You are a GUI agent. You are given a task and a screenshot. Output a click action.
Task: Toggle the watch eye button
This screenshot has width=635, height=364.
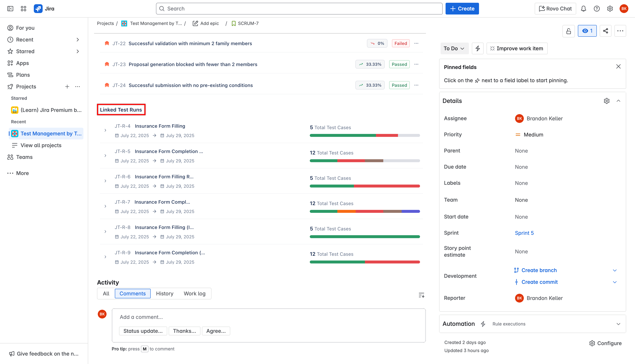point(587,31)
